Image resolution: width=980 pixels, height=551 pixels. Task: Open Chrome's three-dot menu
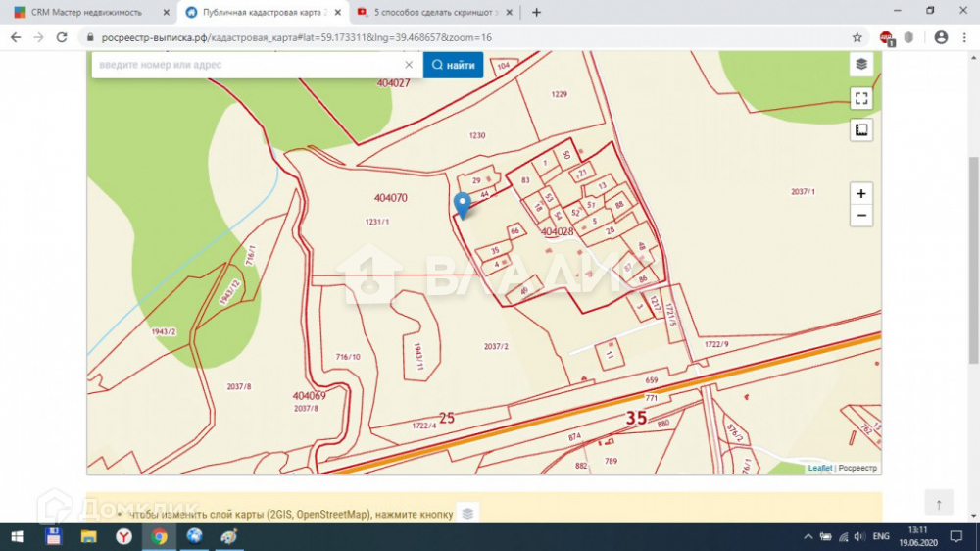(x=965, y=37)
